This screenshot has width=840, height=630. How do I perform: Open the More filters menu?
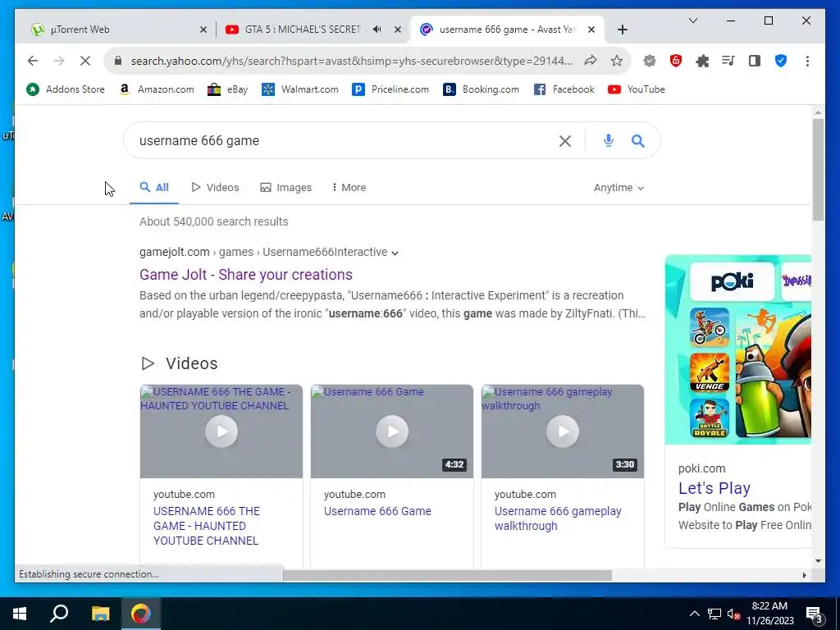pos(349,188)
